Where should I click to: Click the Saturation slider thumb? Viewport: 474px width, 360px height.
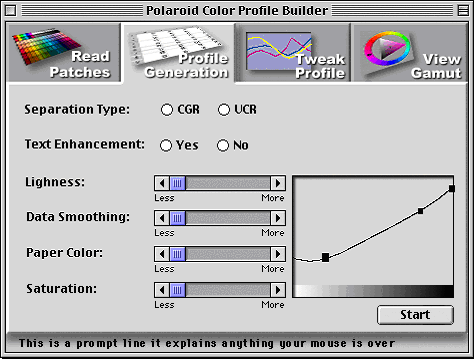pyautogui.click(x=177, y=290)
